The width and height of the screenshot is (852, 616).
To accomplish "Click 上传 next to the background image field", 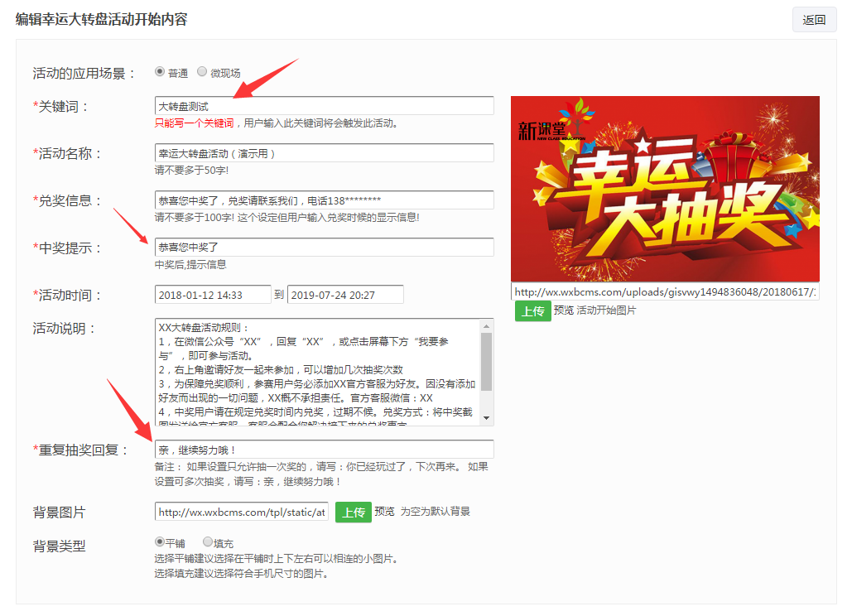I will [354, 512].
